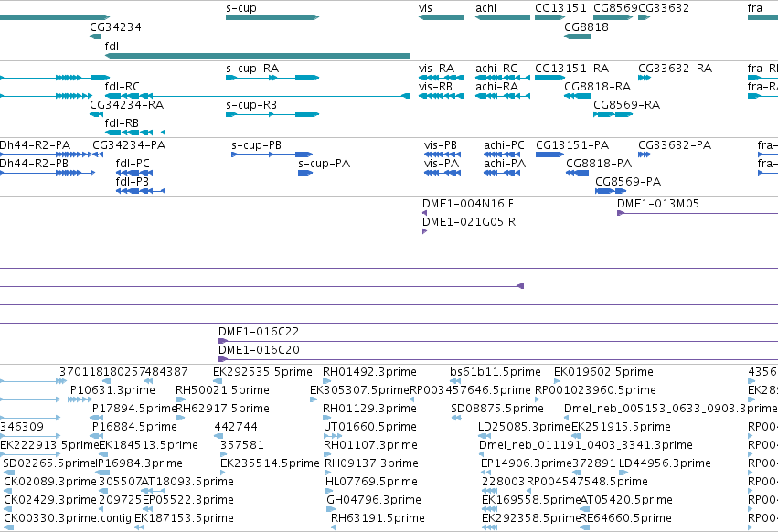Viewport: 778px width, 532px height.
Task: Click the DME1-016C22 clone label
Action: tap(259, 332)
